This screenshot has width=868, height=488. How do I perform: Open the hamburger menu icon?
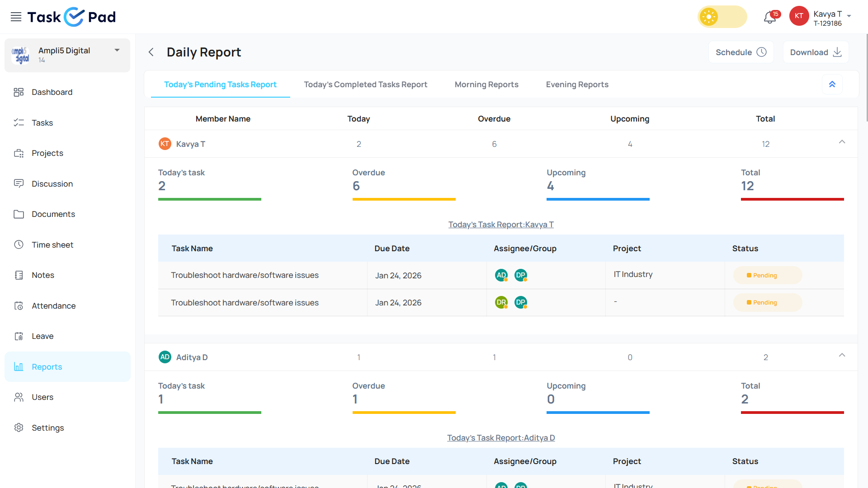16,17
